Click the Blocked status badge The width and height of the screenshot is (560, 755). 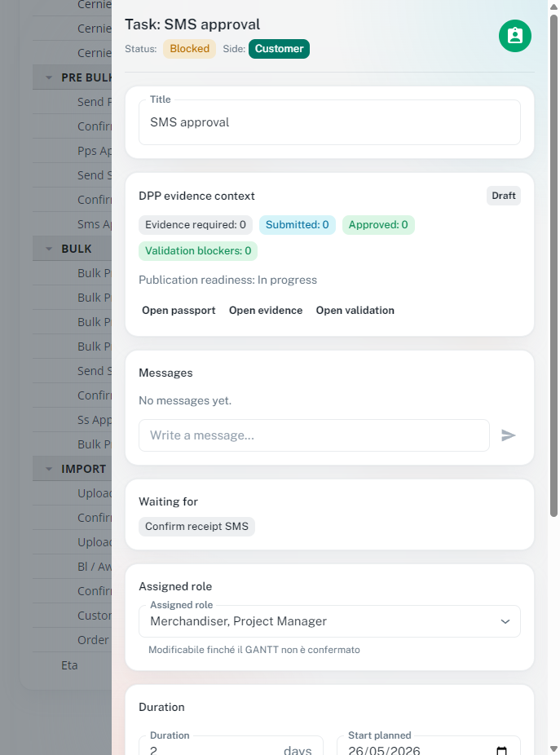(189, 49)
